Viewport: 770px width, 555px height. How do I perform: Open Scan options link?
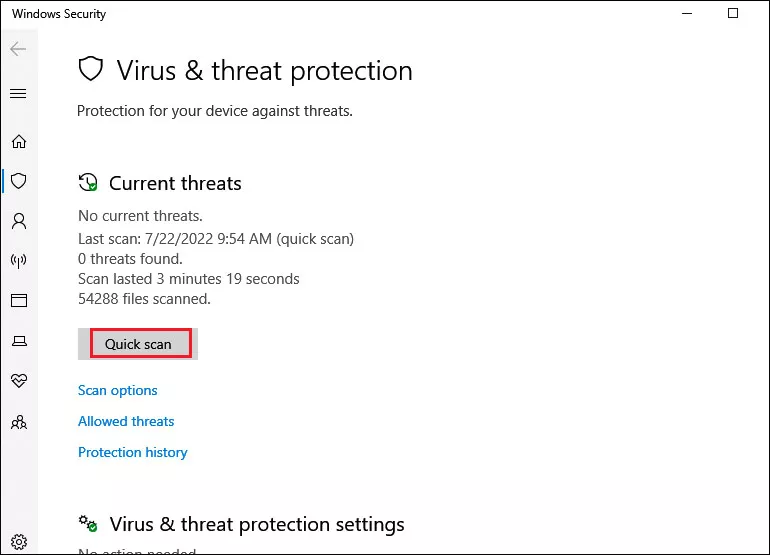click(x=118, y=390)
